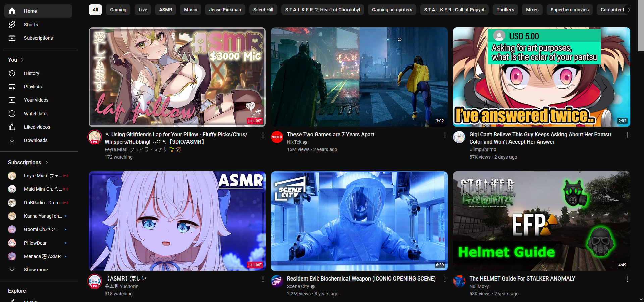Open the Home icon in sidebar
This screenshot has width=644, height=302.
click(12, 11)
